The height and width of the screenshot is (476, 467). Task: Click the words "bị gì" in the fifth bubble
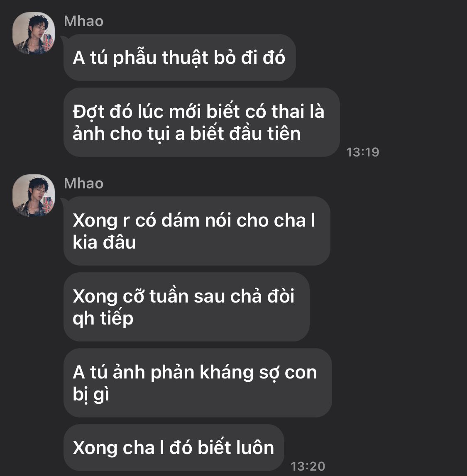(x=91, y=395)
